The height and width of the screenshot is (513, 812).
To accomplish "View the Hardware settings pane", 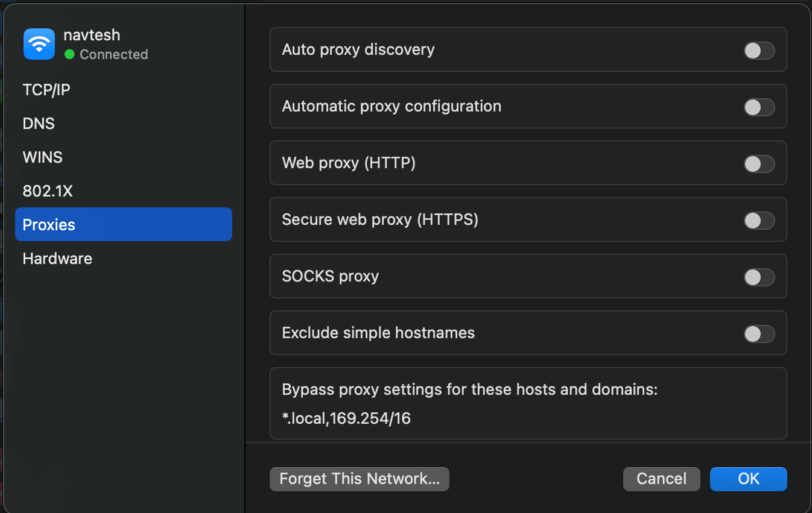I will (57, 258).
